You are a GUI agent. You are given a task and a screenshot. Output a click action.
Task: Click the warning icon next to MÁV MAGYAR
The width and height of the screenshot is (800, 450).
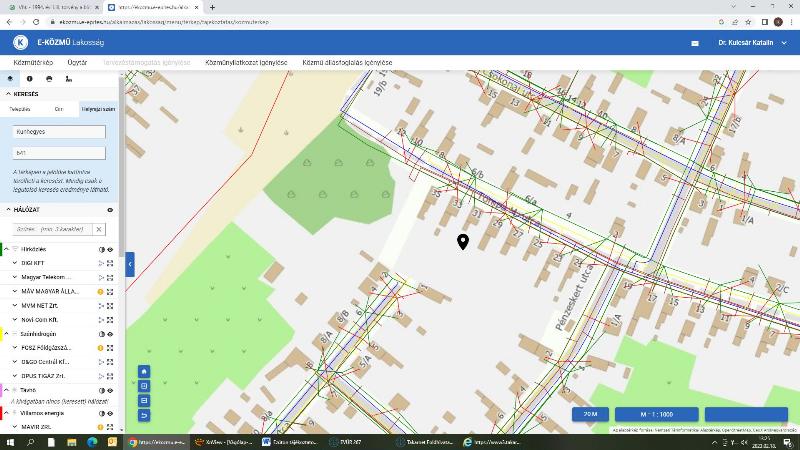coord(101,292)
